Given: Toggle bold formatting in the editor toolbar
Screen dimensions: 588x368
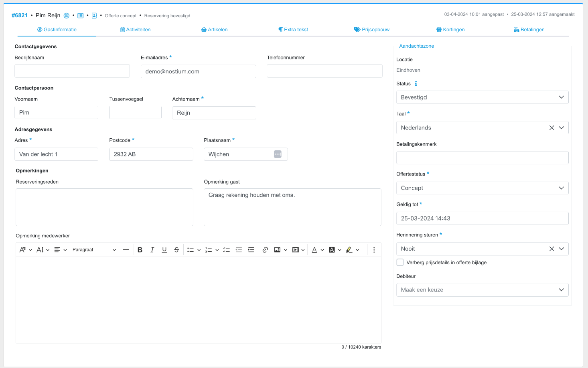Looking at the screenshot, I should (x=140, y=250).
